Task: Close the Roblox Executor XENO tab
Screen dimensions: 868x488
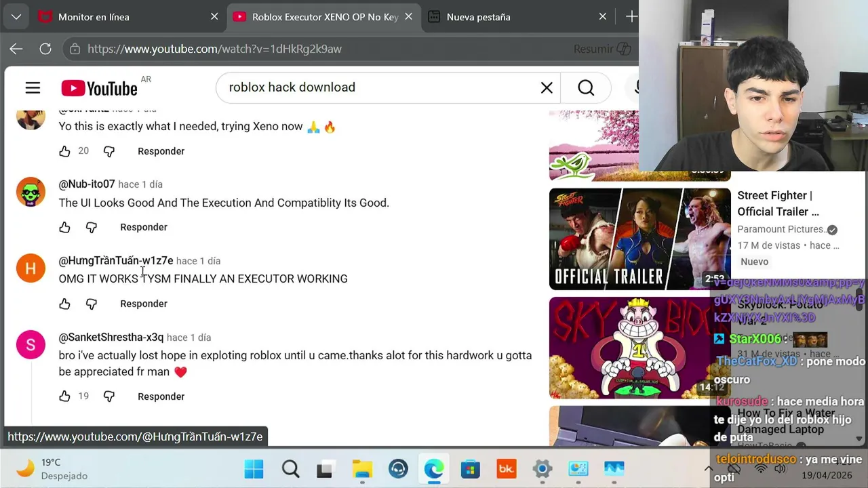Action: coord(408,17)
